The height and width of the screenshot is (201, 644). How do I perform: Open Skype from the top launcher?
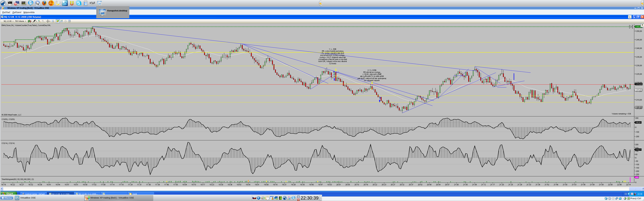pos(79,3)
